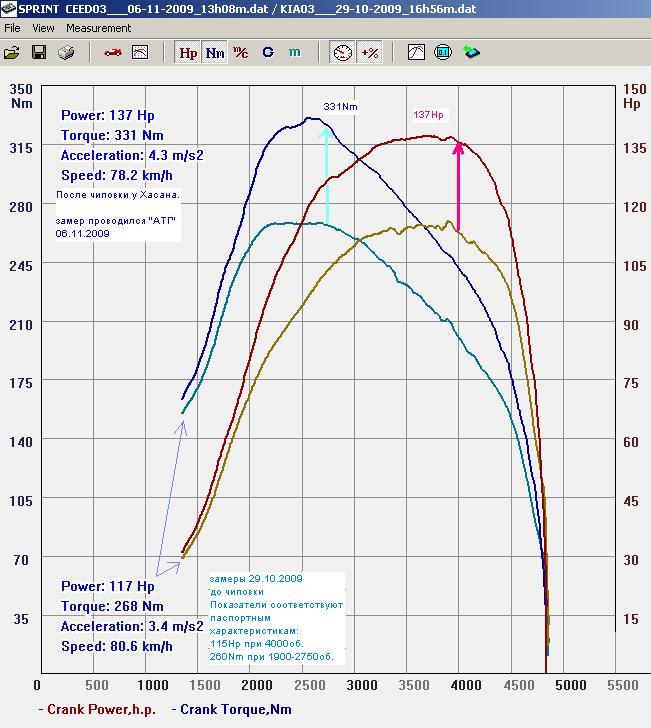The width and height of the screenshot is (651, 728).
Task: Click the blue C toolbar icon
Action: (268, 52)
